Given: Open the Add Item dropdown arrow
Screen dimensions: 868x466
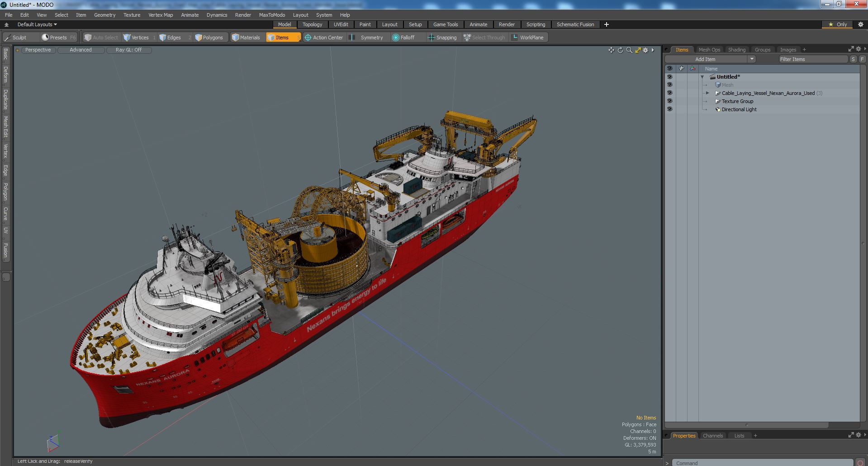Looking at the screenshot, I should point(752,59).
